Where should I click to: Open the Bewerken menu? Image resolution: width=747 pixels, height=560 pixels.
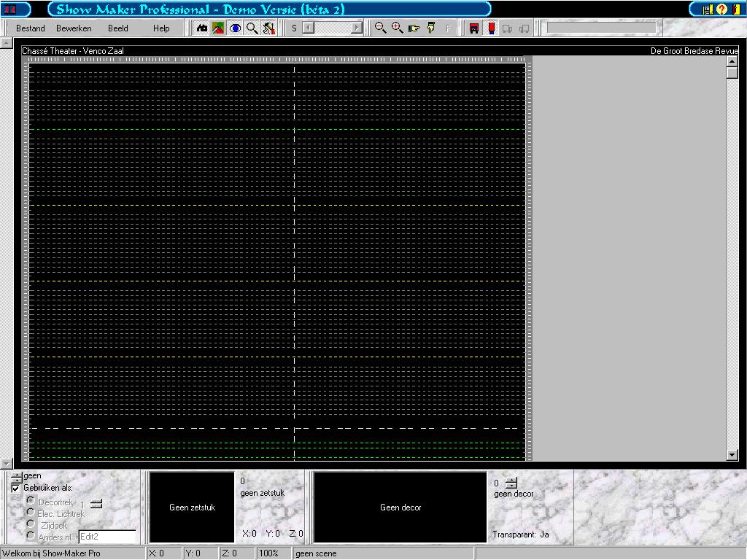74,28
